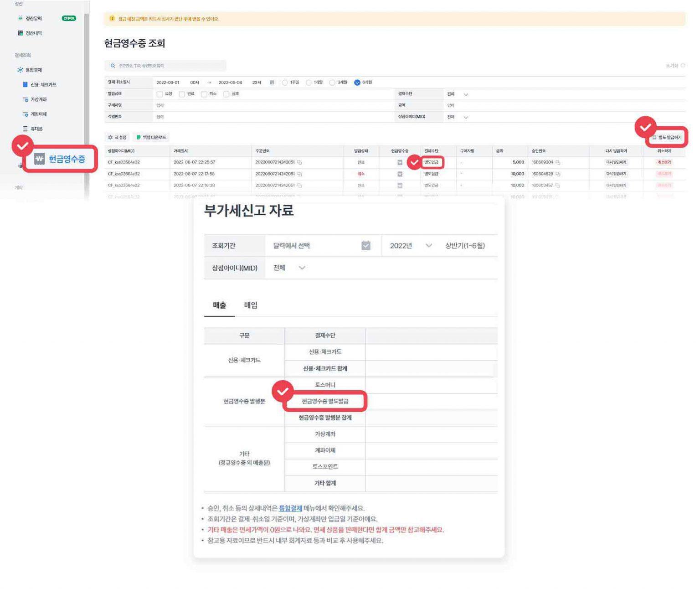Click the 주문번호, TID search input field
This screenshot has height=589, width=700.
point(169,66)
